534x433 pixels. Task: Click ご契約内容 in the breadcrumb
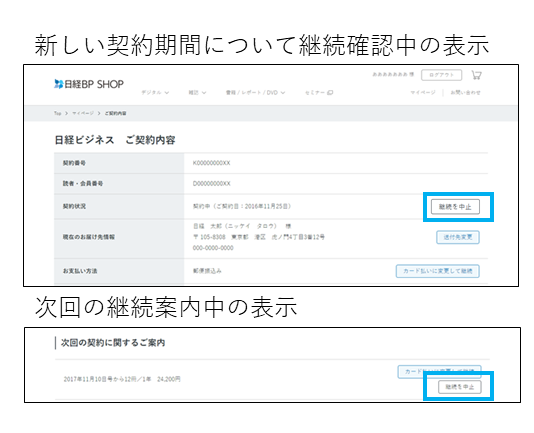pos(115,113)
